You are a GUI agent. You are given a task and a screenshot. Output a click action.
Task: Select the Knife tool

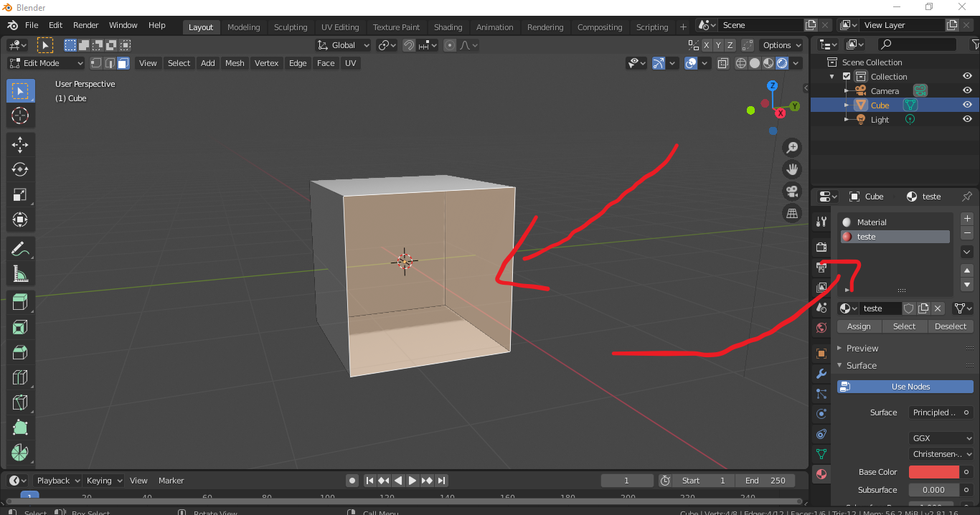pyautogui.click(x=20, y=402)
